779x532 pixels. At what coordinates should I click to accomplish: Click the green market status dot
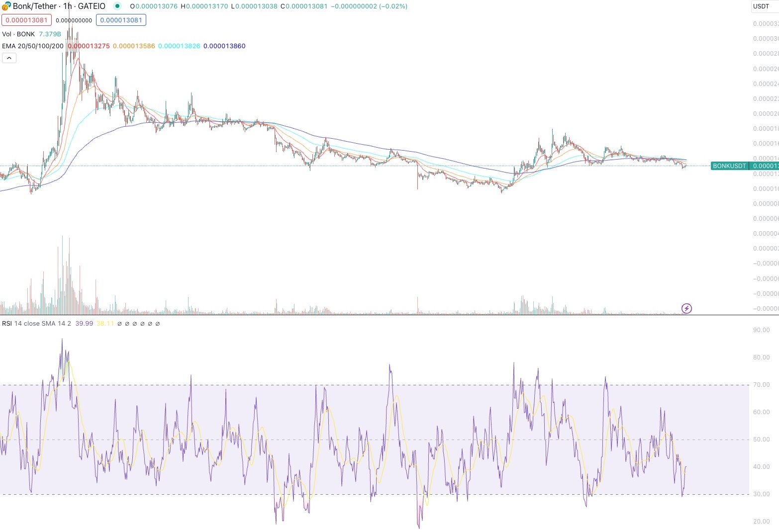pyautogui.click(x=117, y=6)
